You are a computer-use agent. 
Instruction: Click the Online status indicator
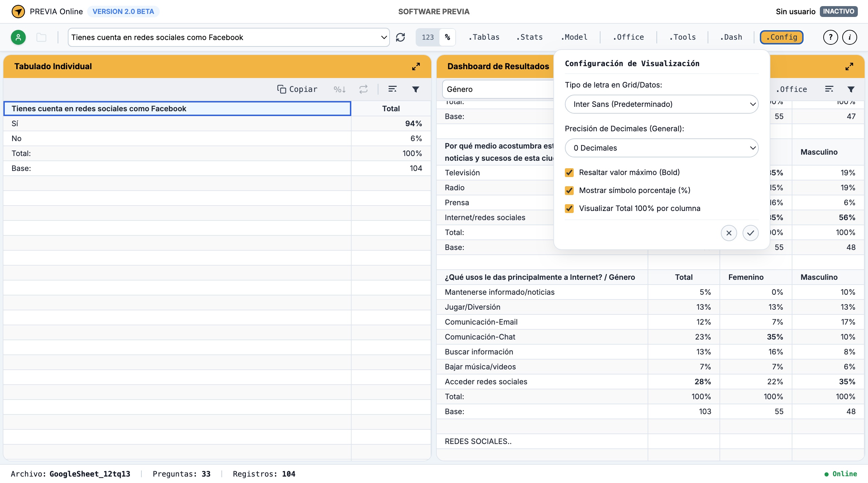pos(841,474)
